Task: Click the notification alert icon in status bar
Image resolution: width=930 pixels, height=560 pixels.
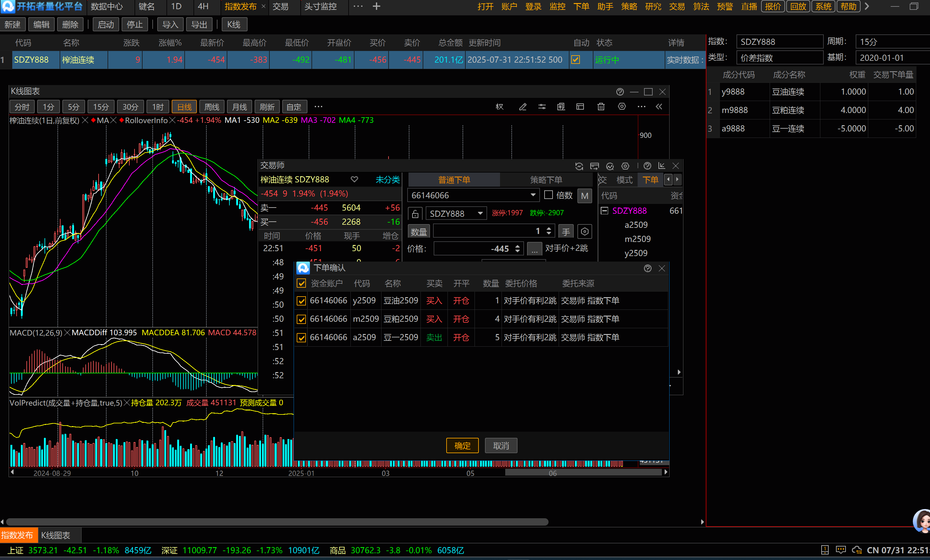Action: (x=825, y=550)
